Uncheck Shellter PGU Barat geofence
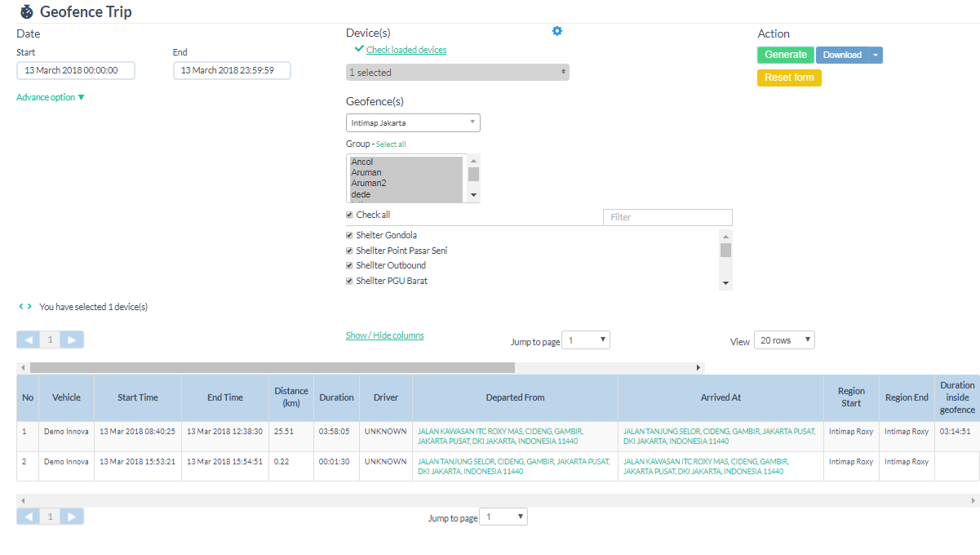980x555 pixels. pos(350,282)
